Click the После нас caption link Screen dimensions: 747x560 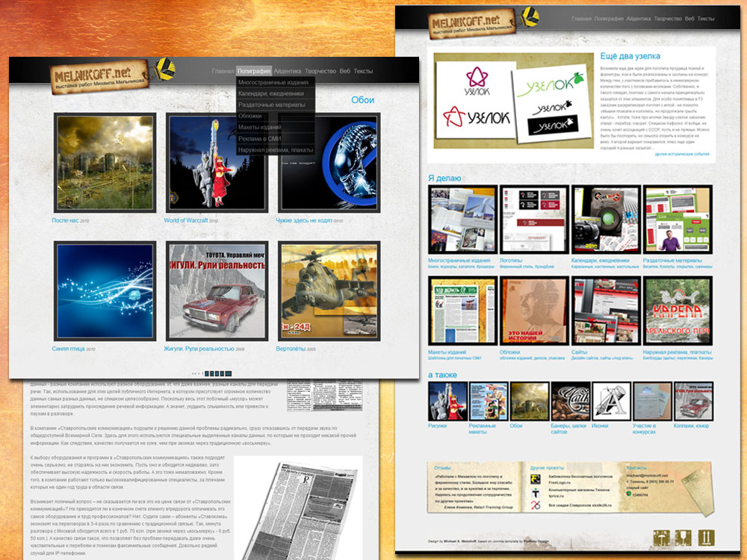pos(65,220)
